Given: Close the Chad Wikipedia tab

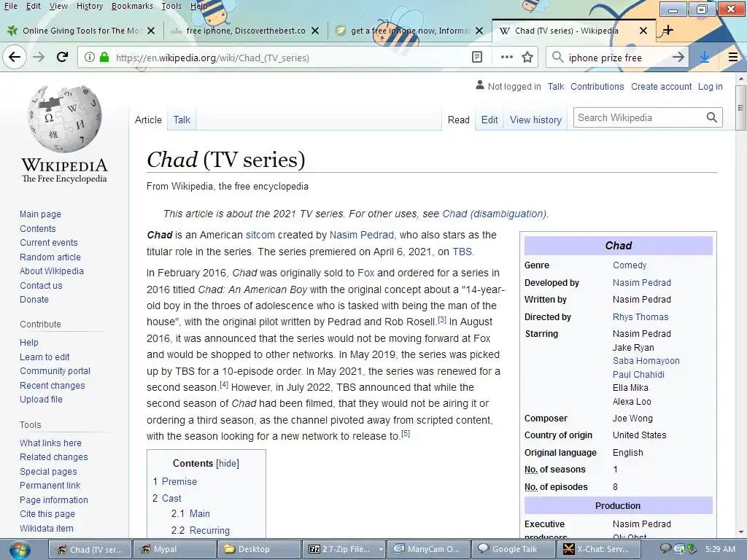Looking at the screenshot, I should 643,31.
